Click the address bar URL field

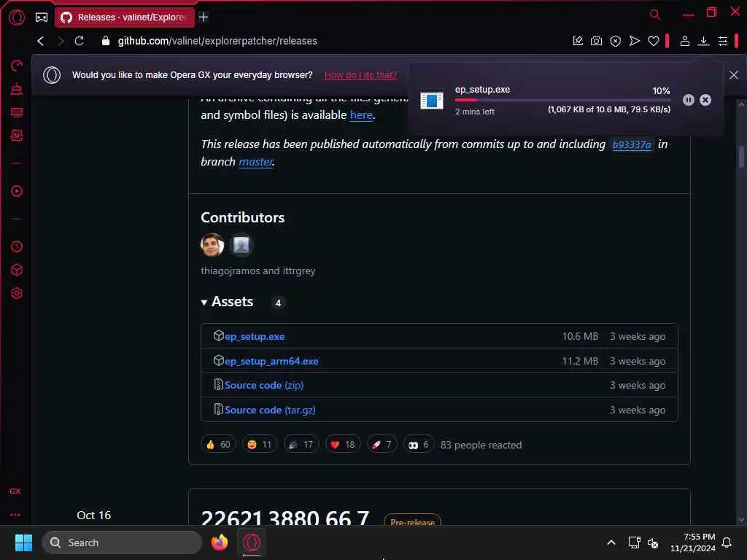pos(217,41)
